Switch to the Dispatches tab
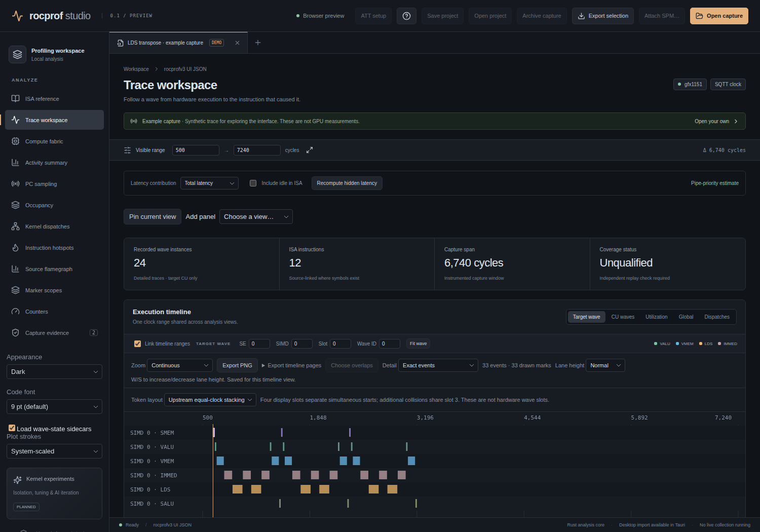760x532 pixels. tap(717, 317)
